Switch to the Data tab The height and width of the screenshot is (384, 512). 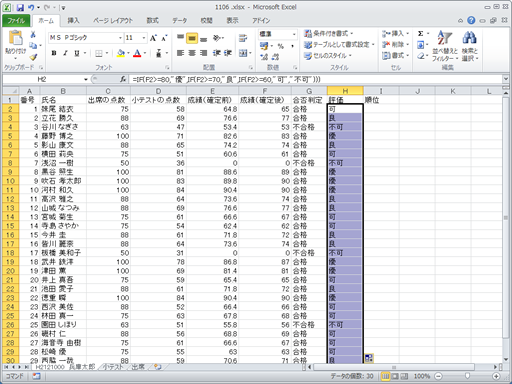179,21
